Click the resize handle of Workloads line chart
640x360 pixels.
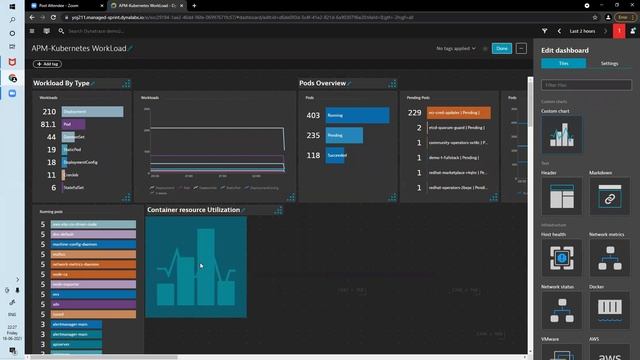[x=291, y=198]
